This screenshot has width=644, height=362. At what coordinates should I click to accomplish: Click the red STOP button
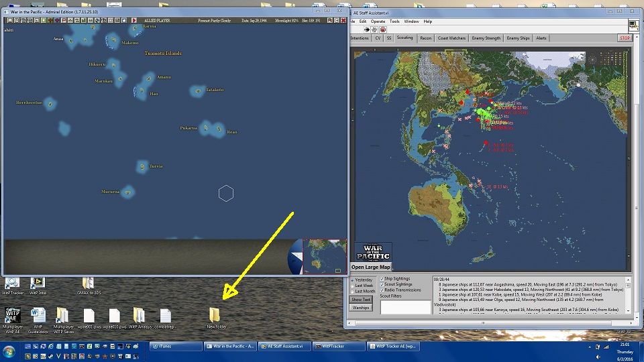click(625, 38)
